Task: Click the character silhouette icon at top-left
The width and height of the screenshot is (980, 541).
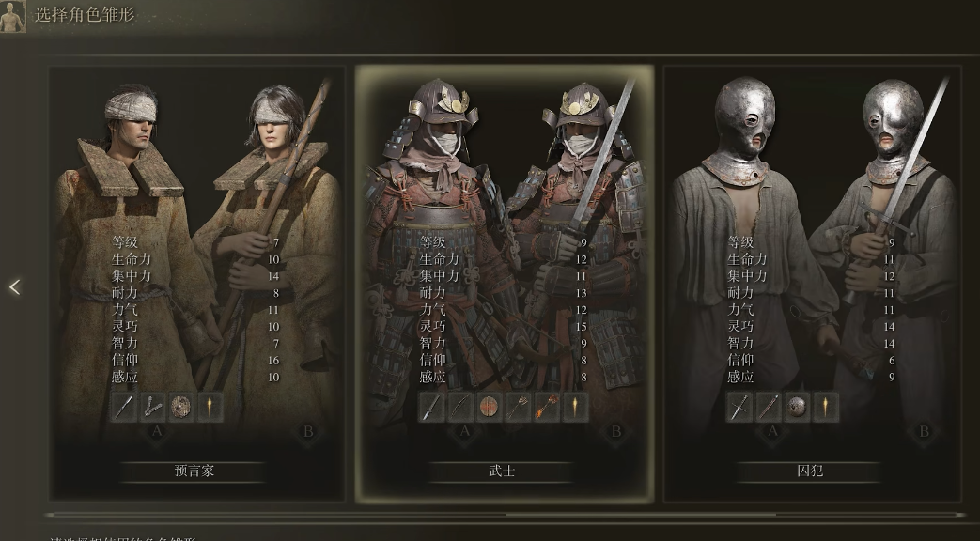Action: (12, 16)
